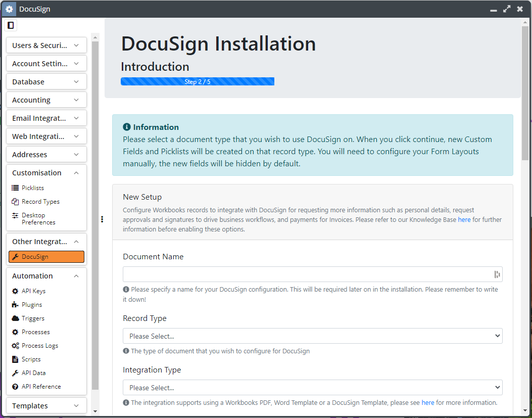The width and height of the screenshot is (532, 418).
Task: Click the Picklists list icon
Action: (15, 188)
